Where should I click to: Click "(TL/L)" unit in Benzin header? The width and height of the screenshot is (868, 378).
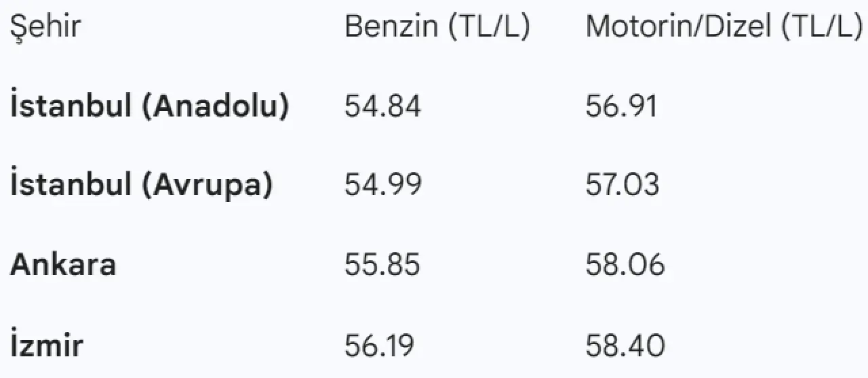(488, 27)
